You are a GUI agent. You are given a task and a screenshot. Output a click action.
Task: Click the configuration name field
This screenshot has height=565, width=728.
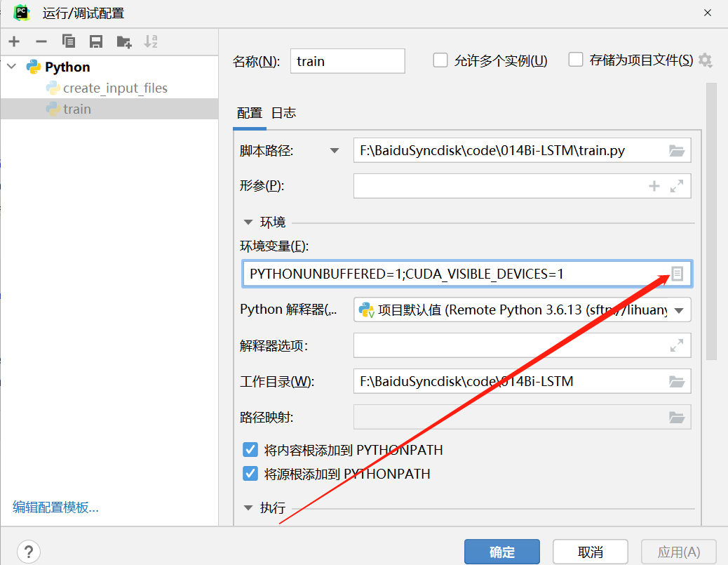[x=348, y=61]
